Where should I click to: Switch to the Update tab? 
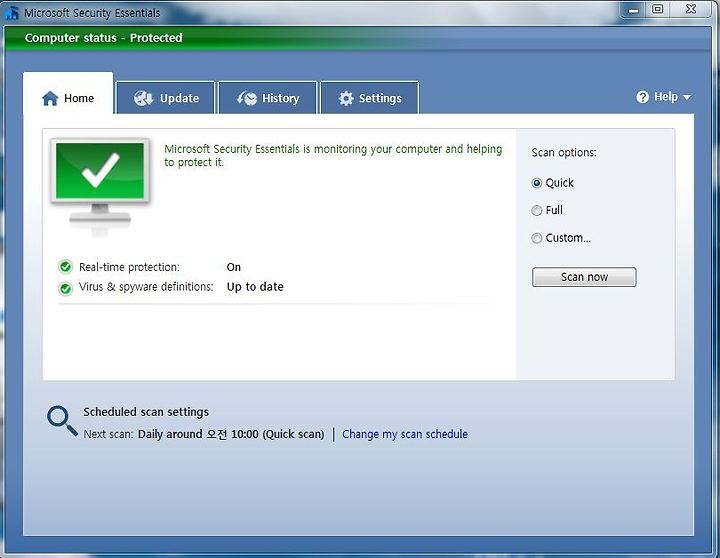166,98
